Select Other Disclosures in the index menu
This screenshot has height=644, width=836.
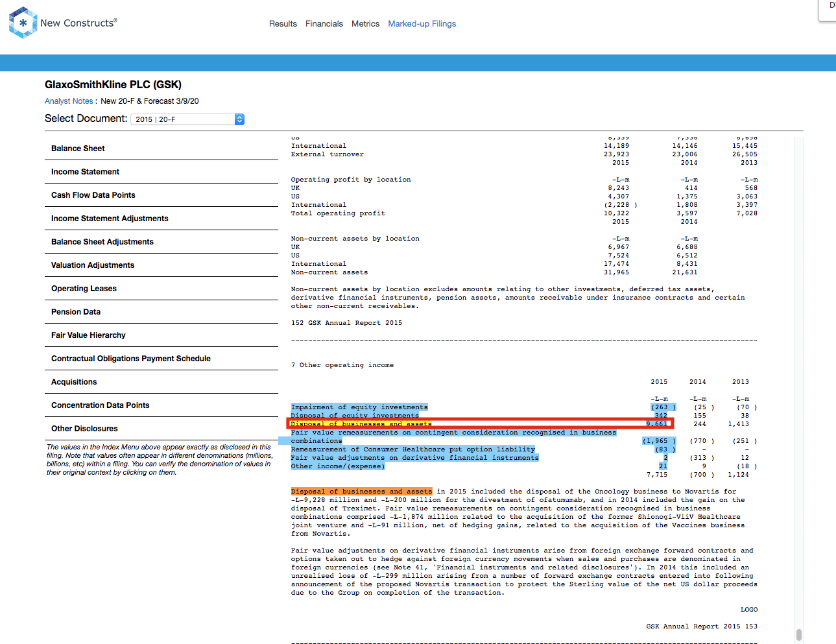161,429
